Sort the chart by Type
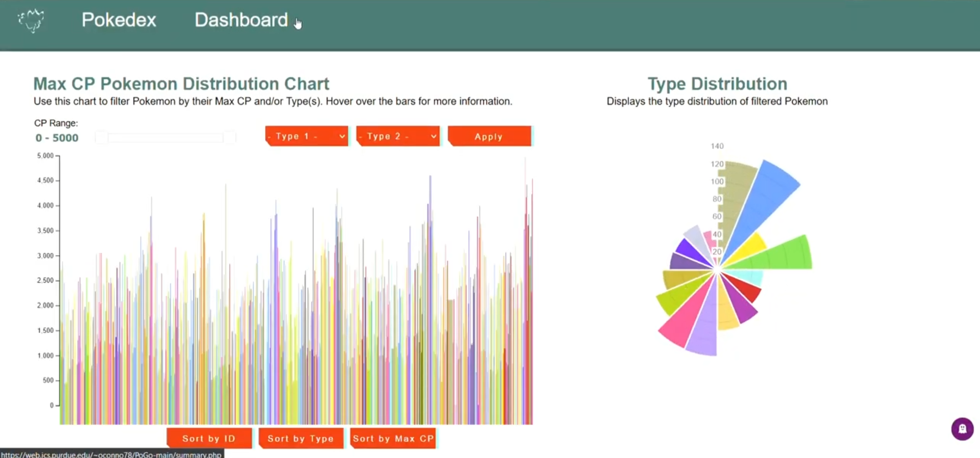Image resolution: width=980 pixels, height=458 pixels. coord(301,439)
